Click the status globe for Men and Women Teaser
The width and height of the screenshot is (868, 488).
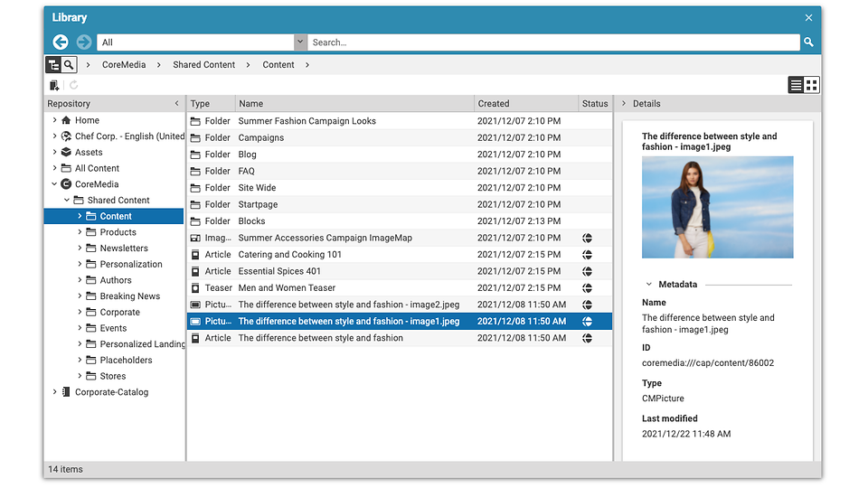click(588, 287)
